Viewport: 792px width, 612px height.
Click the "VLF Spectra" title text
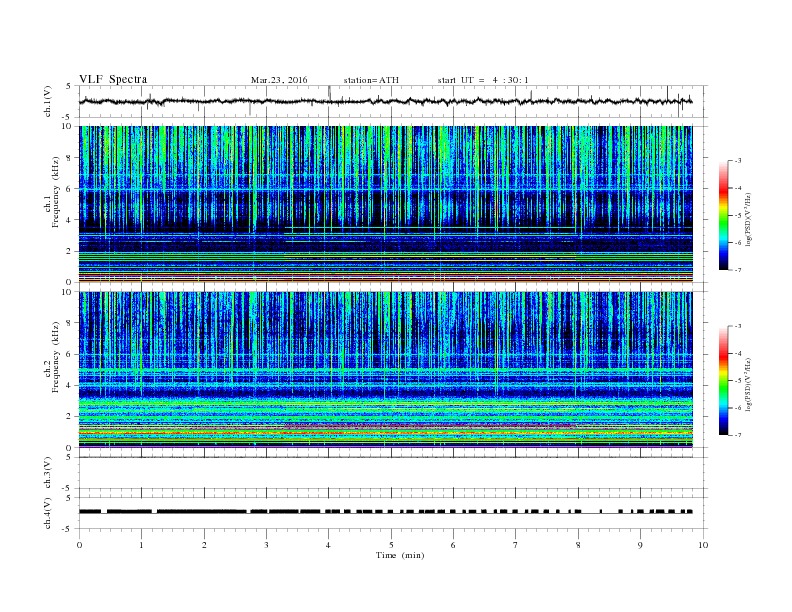[113, 79]
